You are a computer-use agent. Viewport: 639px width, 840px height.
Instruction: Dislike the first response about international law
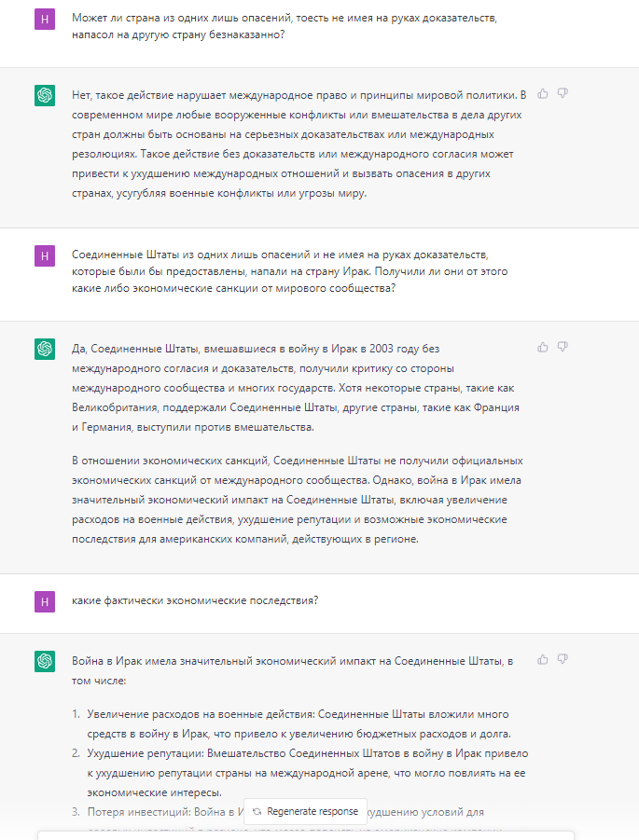563,93
